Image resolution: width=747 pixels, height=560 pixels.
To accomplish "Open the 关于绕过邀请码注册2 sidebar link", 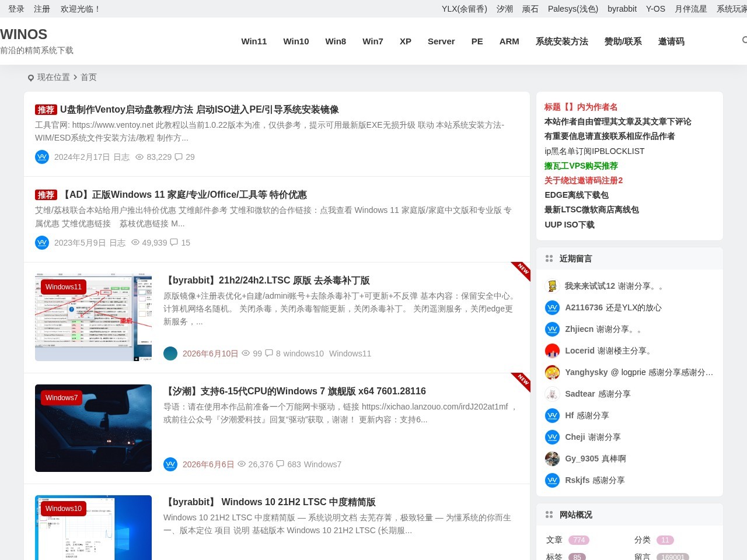I will tap(584, 180).
